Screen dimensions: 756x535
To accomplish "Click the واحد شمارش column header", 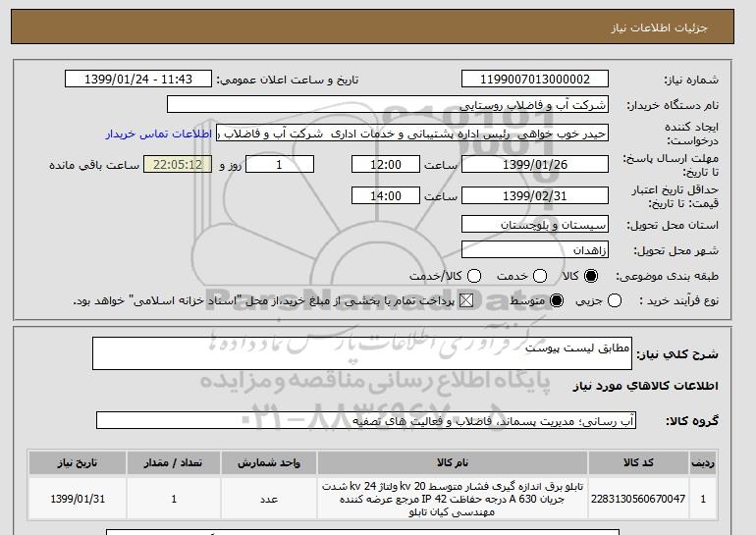I will 269,462.
